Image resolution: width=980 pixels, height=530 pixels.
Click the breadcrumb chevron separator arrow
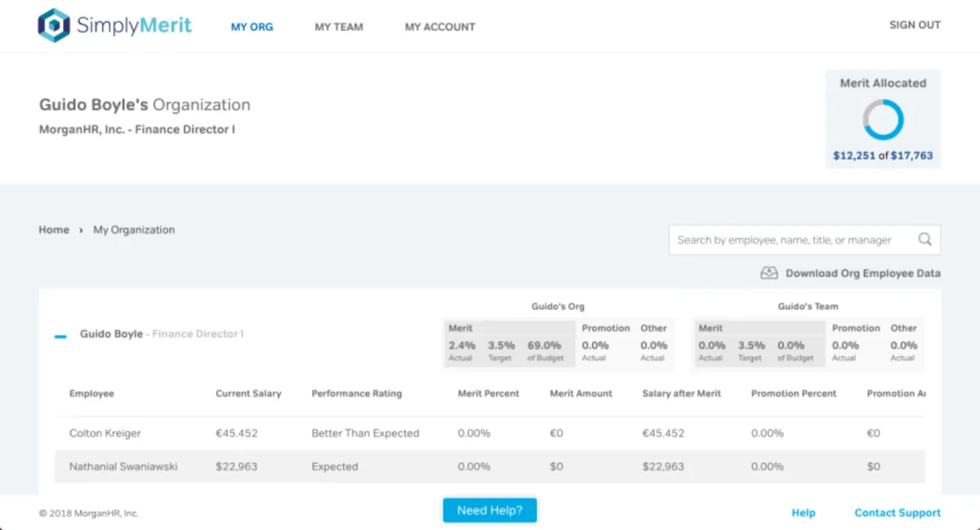coord(81,230)
